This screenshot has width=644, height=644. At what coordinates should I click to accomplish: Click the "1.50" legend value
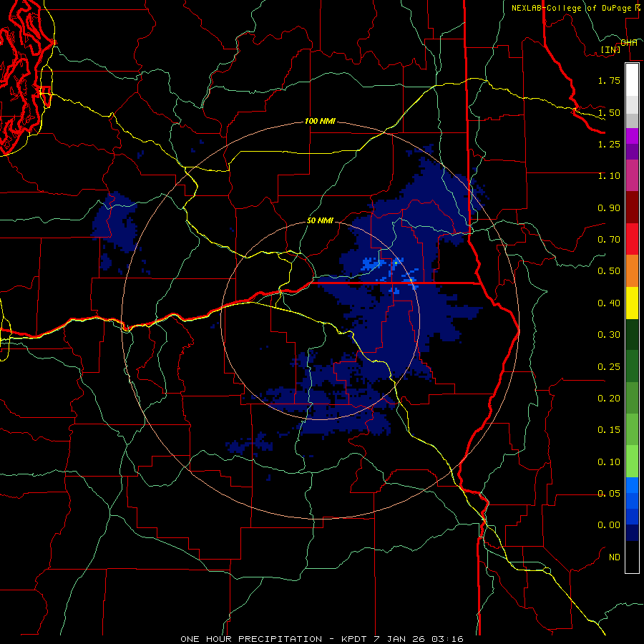609,112
